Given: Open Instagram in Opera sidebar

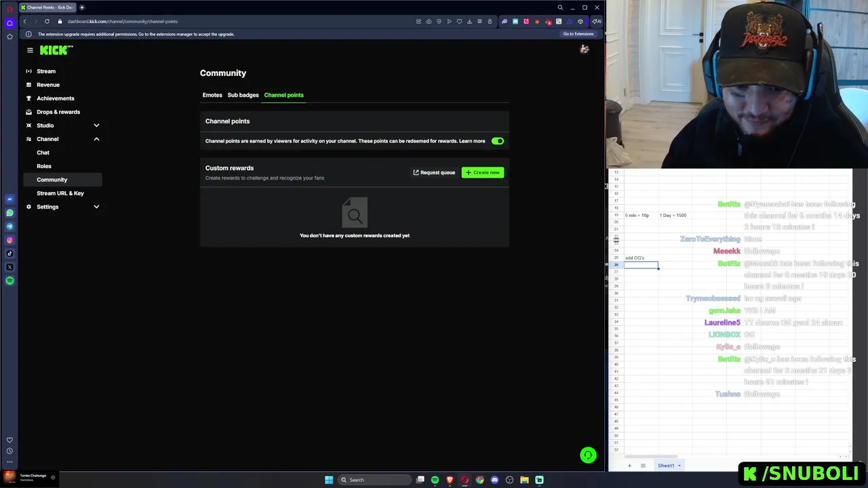Looking at the screenshot, I should (9, 240).
